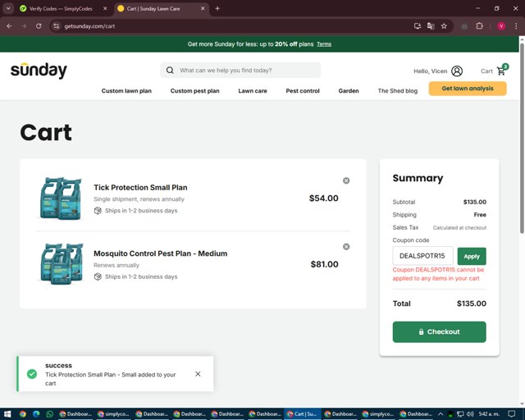Click the Get lawn analysis button
The height and width of the screenshot is (420, 525).
coord(468,89)
